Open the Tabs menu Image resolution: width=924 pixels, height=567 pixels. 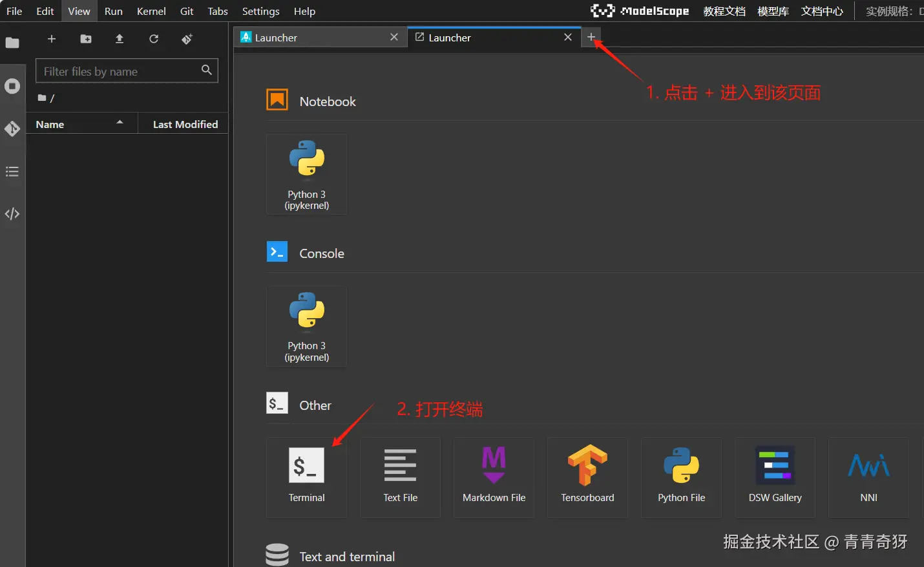click(x=218, y=11)
